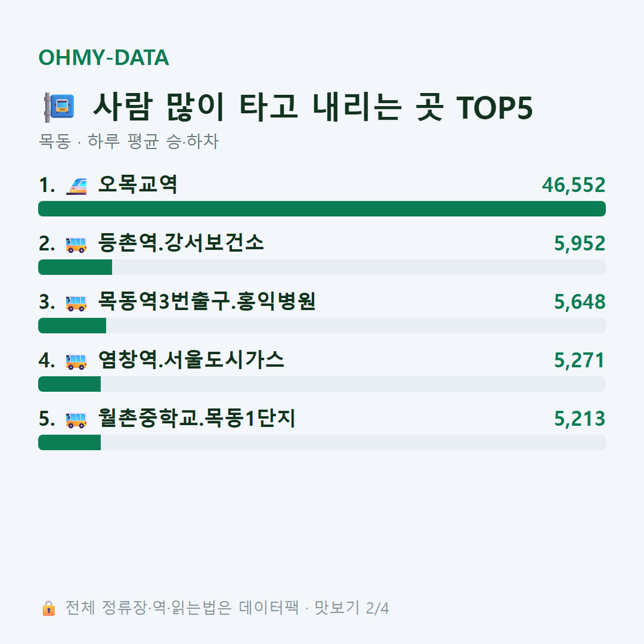Click the 5,213 ridership value
The height and width of the screenshot is (644, 644).
[x=580, y=418]
